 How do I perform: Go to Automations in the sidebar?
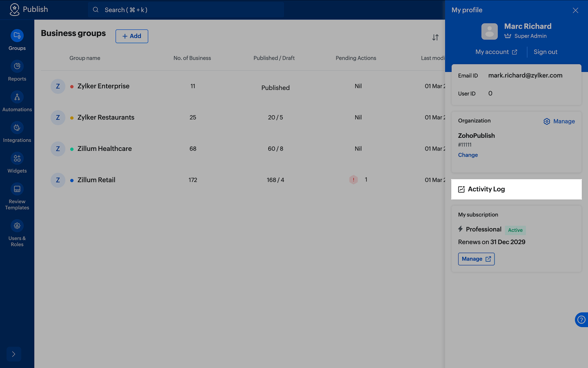(17, 101)
